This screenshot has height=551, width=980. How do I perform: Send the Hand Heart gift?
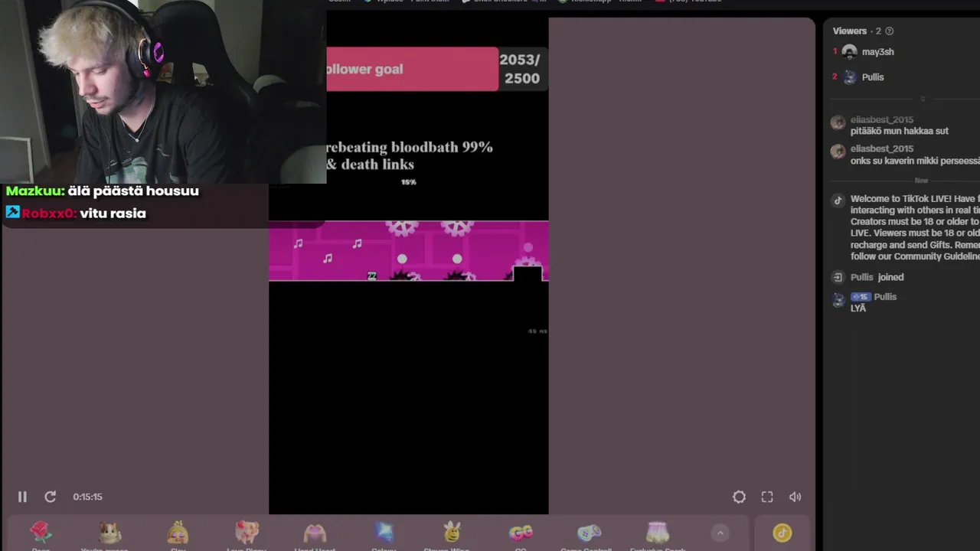click(x=315, y=533)
